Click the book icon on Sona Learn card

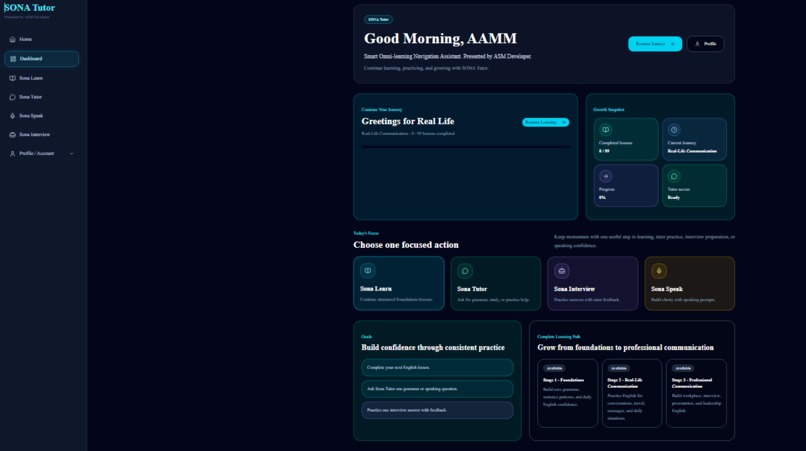click(368, 270)
